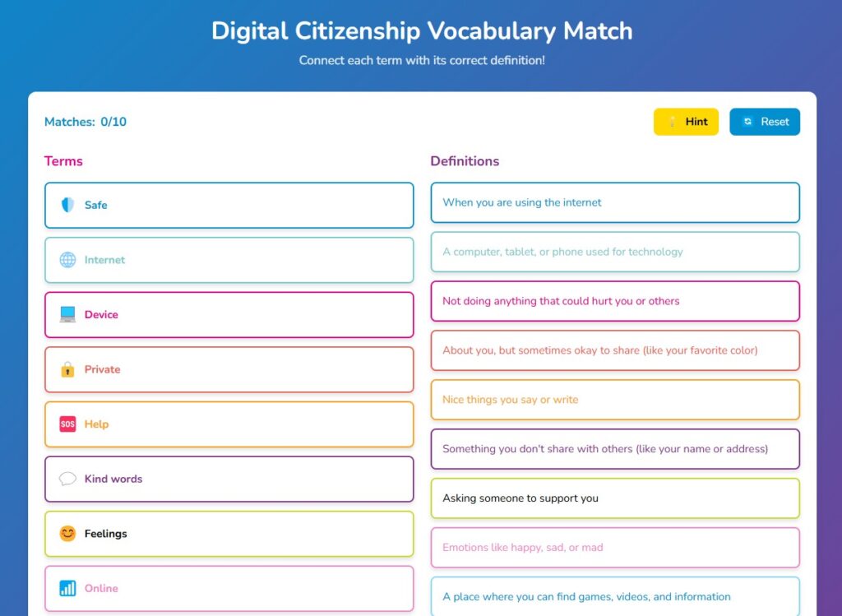Pick 'Not doing anything that could hurt you' definition
Viewport: 842px width, 616px height.
point(614,301)
